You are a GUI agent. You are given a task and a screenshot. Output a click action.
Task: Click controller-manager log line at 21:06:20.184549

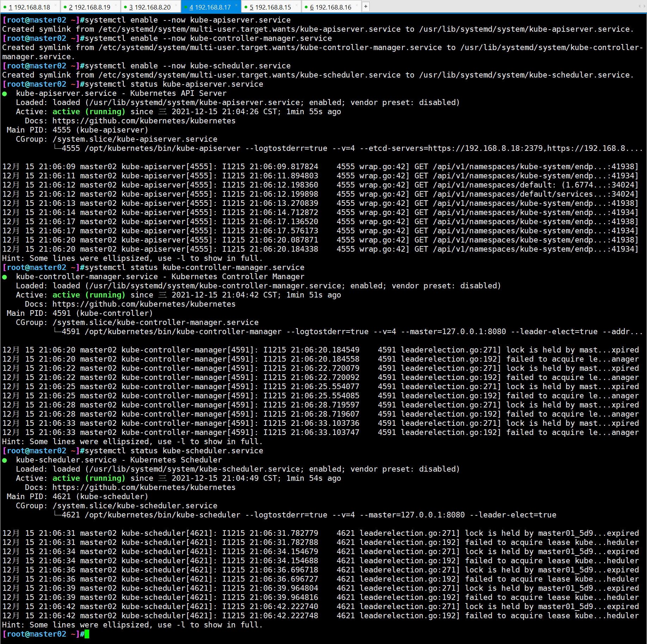320,350
